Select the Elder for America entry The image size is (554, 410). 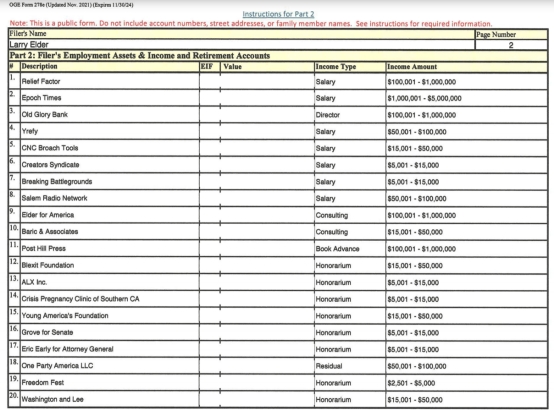point(110,215)
